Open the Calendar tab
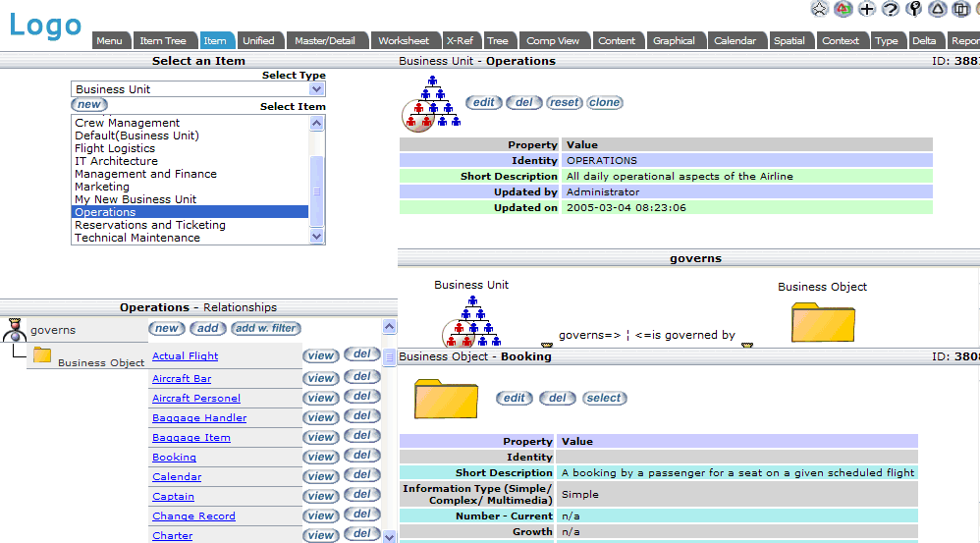The width and height of the screenshot is (980, 543). click(x=735, y=40)
